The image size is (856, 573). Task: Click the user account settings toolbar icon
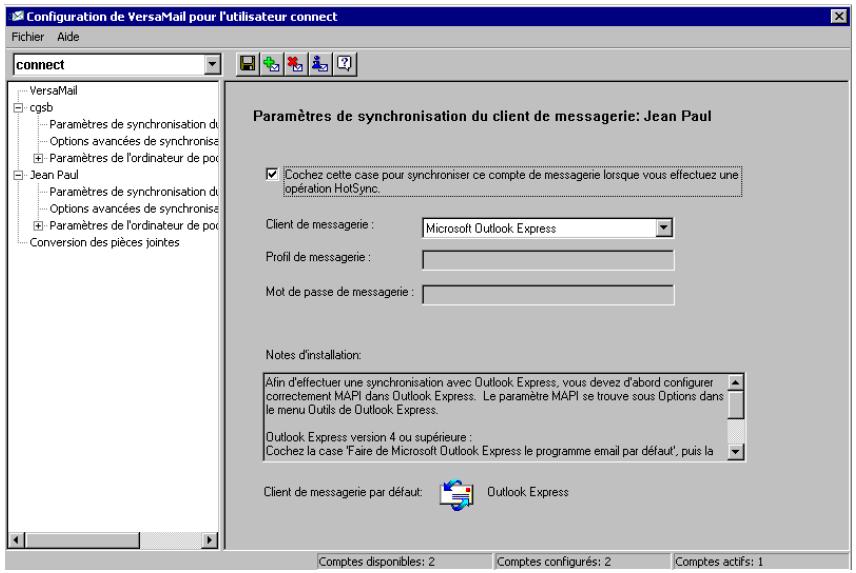[x=320, y=64]
